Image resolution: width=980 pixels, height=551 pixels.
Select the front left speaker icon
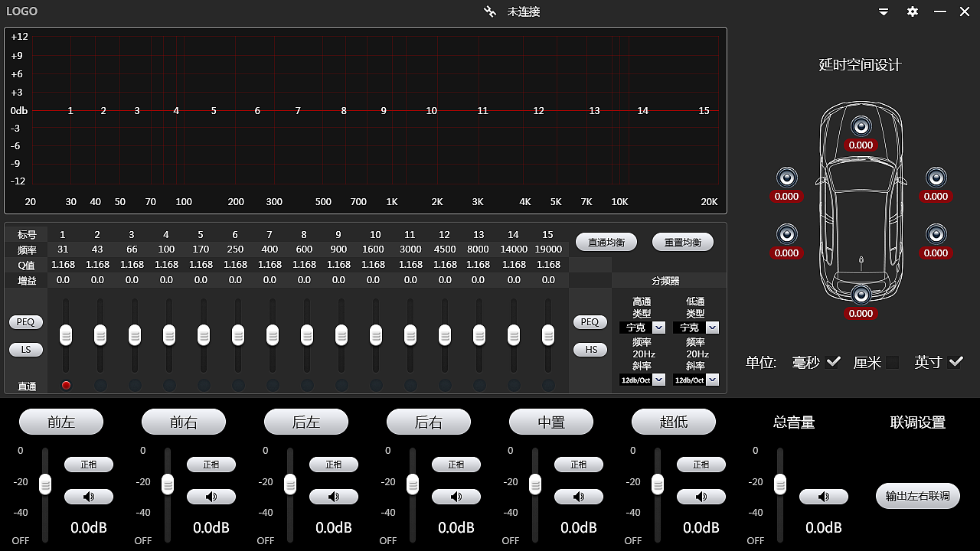click(x=786, y=178)
